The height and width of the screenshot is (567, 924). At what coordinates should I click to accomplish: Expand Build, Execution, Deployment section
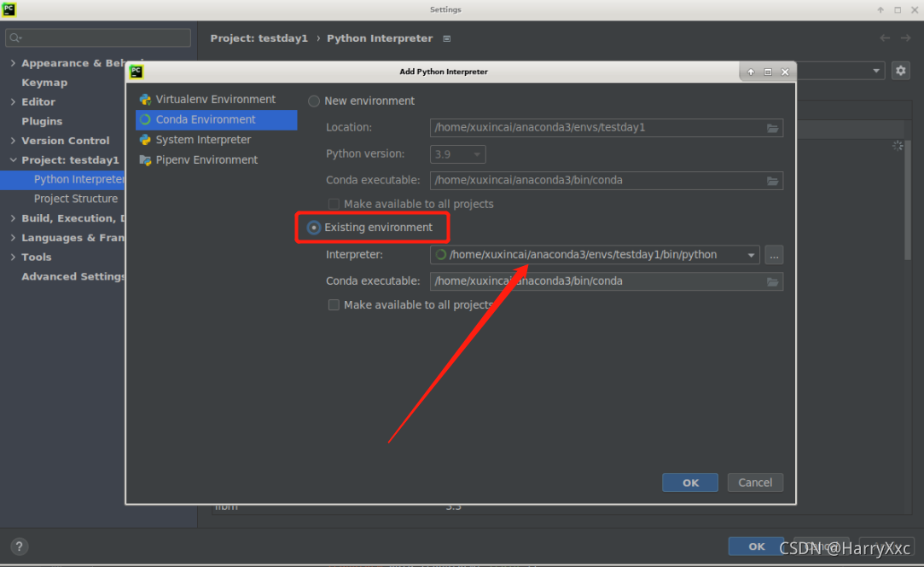[x=13, y=218]
